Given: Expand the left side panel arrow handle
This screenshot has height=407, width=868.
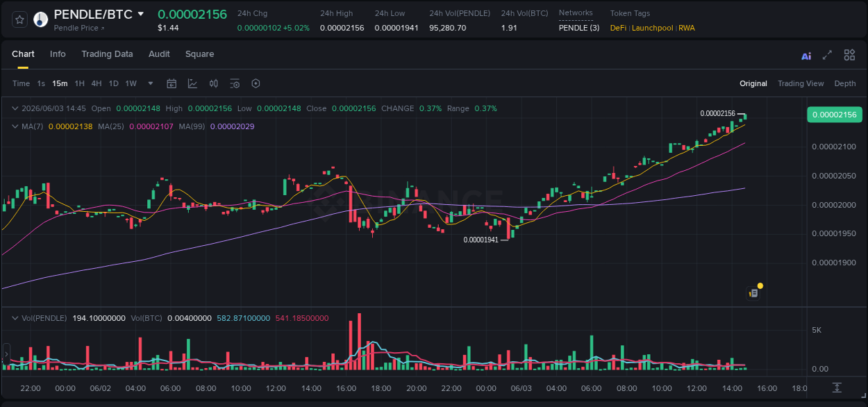Looking at the screenshot, I should tap(6, 355).
